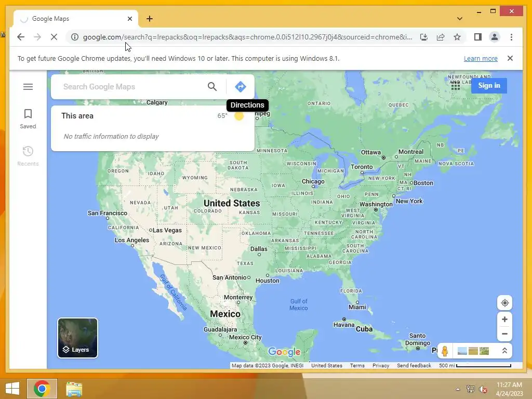Open the Windows Start button
Image resolution: width=532 pixels, height=399 pixels.
pos(12,389)
